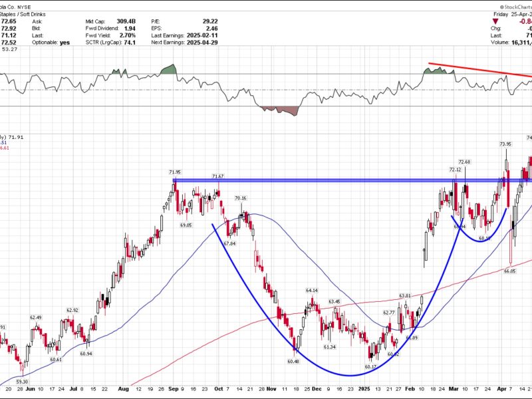532x399 pixels.
Task: Click the "66.05" low price label
Action: [x=510, y=271]
